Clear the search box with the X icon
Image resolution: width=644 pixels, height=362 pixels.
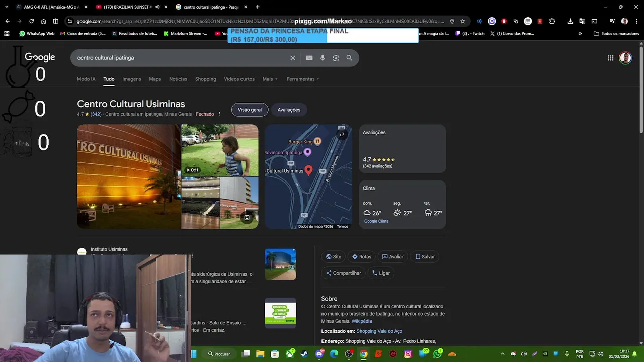tap(292, 58)
